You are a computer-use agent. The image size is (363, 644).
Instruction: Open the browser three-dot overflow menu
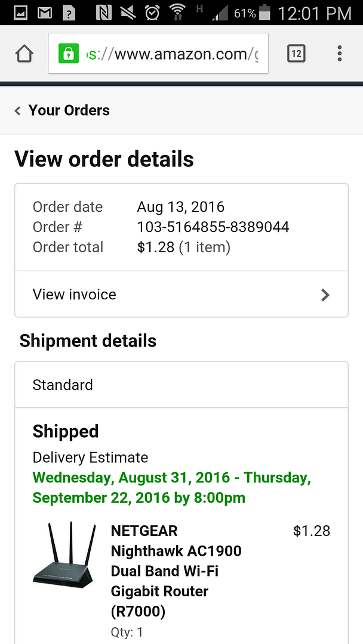tap(339, 54)
